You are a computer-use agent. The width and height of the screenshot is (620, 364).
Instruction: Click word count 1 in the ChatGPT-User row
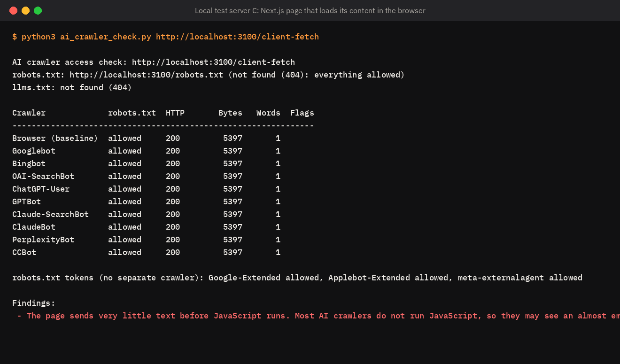[278, 189]
